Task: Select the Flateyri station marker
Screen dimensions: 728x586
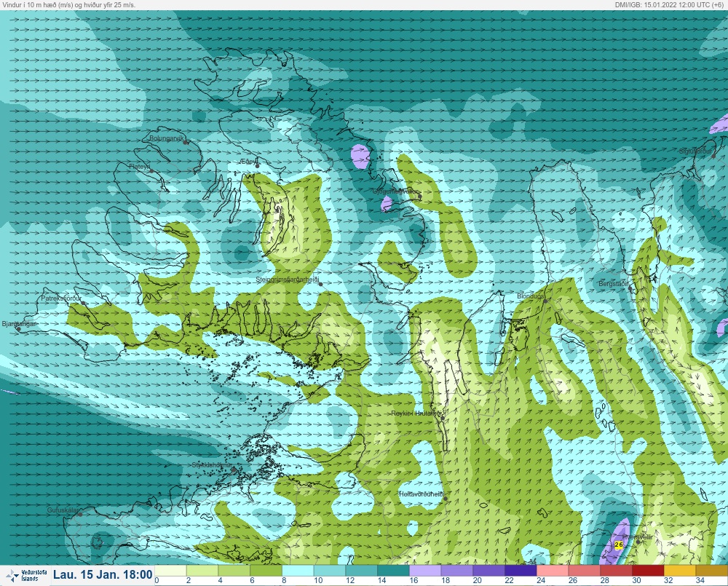Action: (151, 171)
